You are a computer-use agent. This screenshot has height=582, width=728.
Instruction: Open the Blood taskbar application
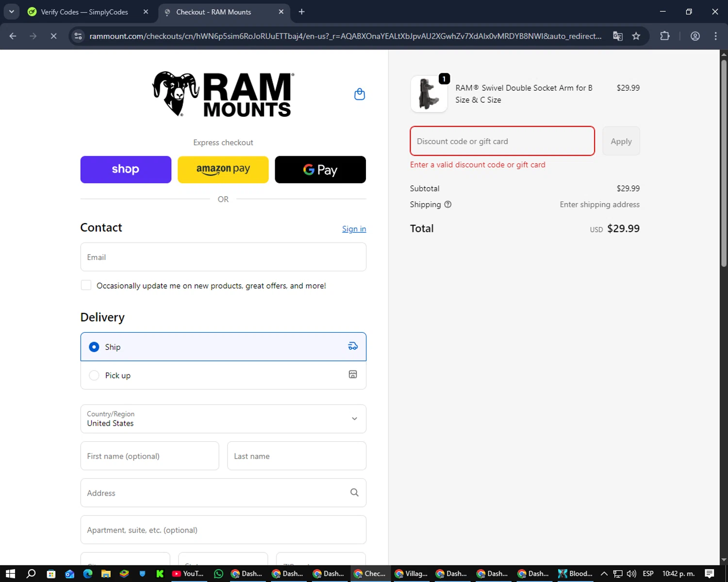tap(576, 574)
